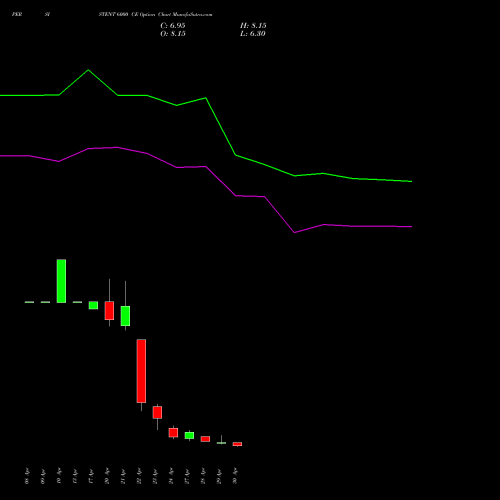Click the close value C: 6.95
The height and width of the screenshot is (500, 500).
[173, 26]
